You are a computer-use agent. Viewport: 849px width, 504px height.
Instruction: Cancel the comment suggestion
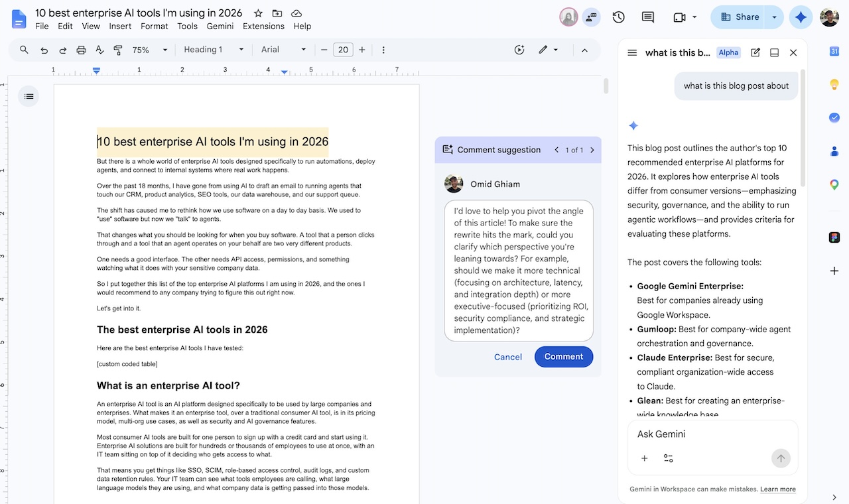[508, 357]
